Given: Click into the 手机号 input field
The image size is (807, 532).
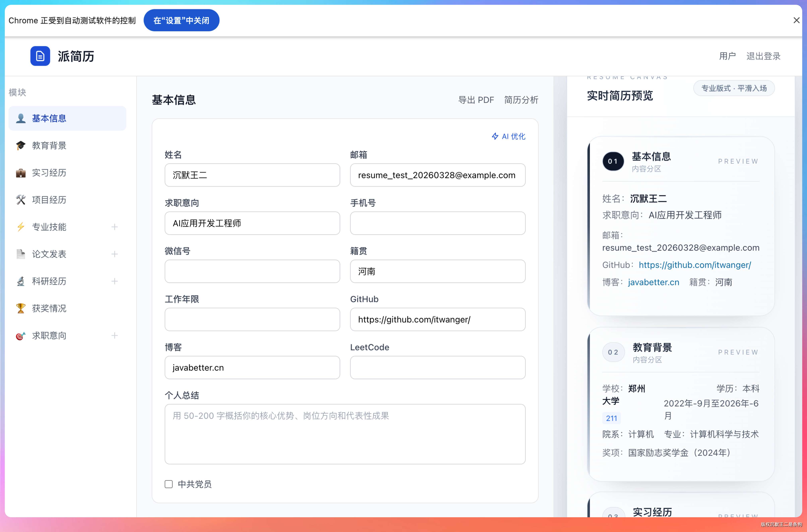Looking at the screenshot, I should point(437,223).
